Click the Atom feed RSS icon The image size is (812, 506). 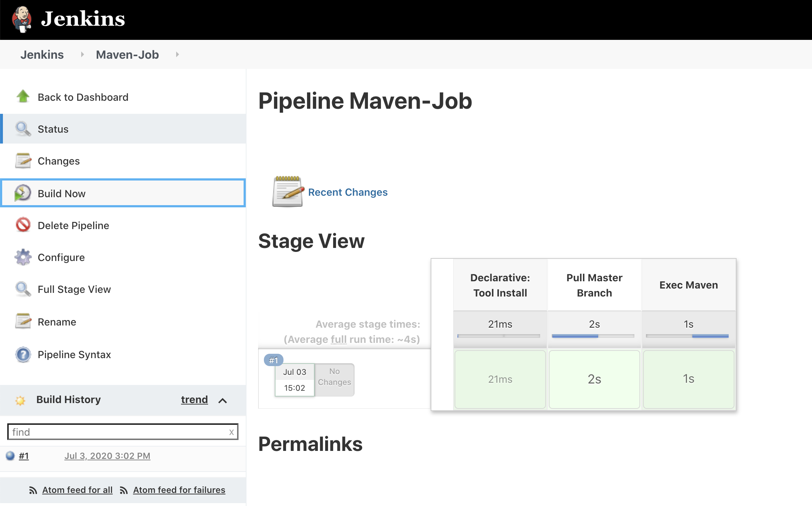tap(32, 490)
